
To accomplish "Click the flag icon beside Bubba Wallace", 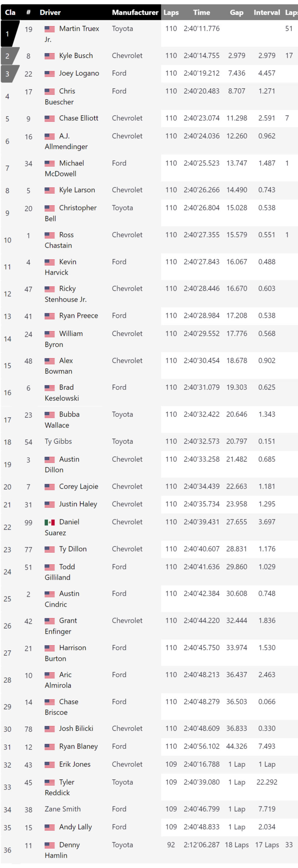I will click(x=50, y=415).
